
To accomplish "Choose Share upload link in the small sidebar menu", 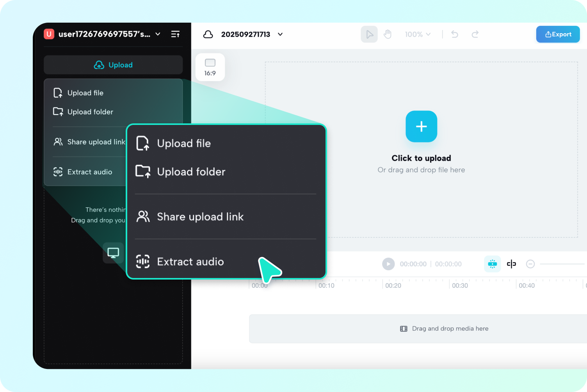I will (89, 142).
